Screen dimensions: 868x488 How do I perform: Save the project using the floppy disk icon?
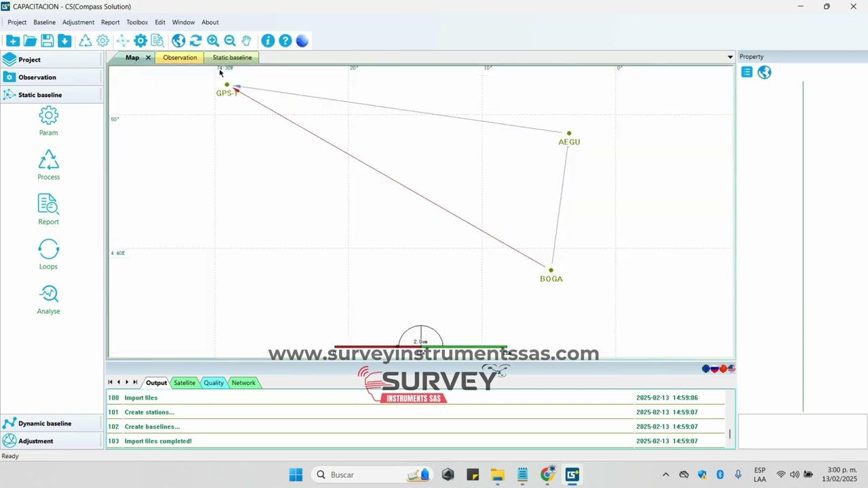pyautogui.click(x=47, y=41)
